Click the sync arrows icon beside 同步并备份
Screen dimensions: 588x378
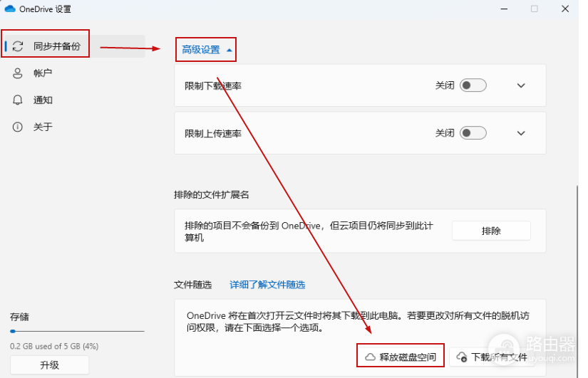pyautogui.click(x=18, y=46)
